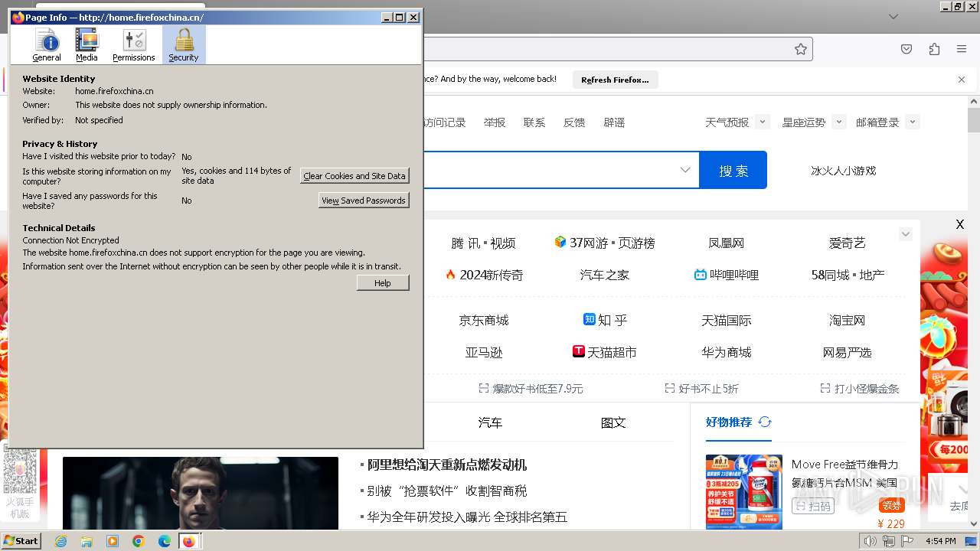Click the 知乎 blue icon
980x551 pixels.
(x=590, y=319)
